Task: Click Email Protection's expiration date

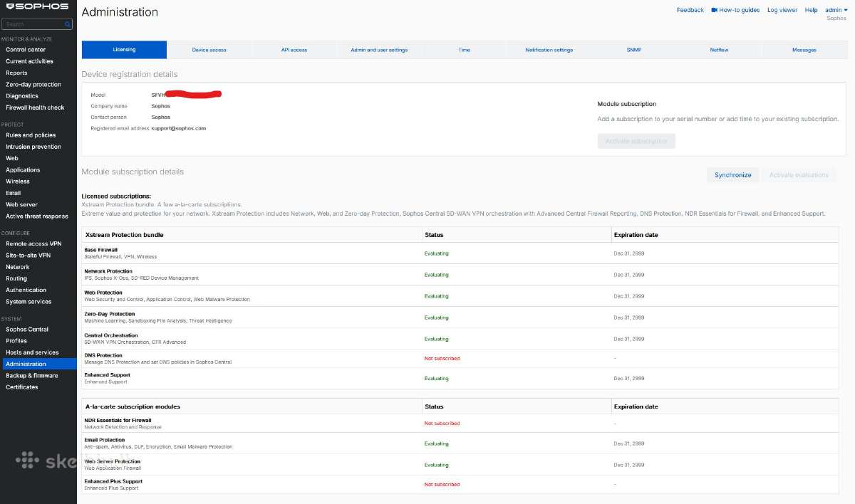Action: 629,443
